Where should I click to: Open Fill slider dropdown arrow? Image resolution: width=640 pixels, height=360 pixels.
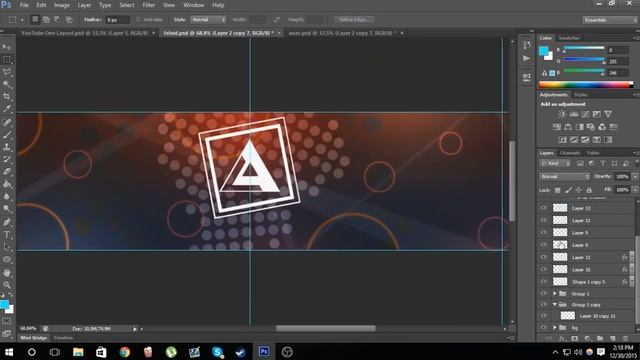tap(635, 190)
